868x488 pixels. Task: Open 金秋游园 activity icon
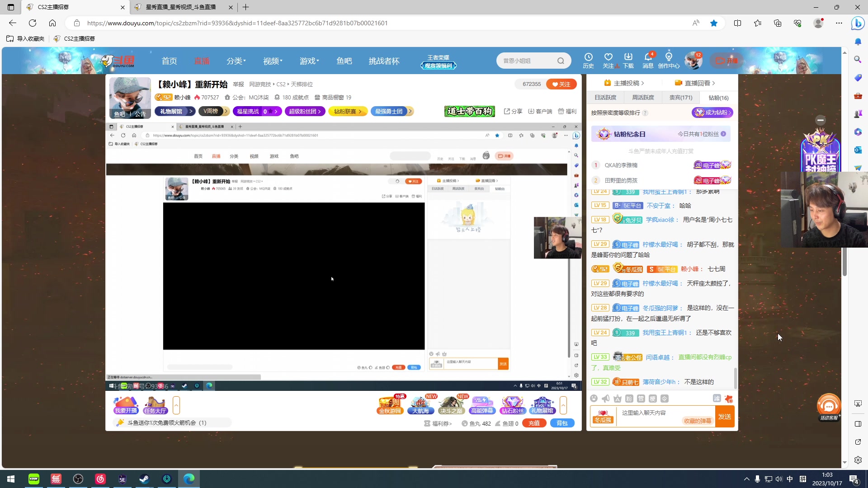390,404
